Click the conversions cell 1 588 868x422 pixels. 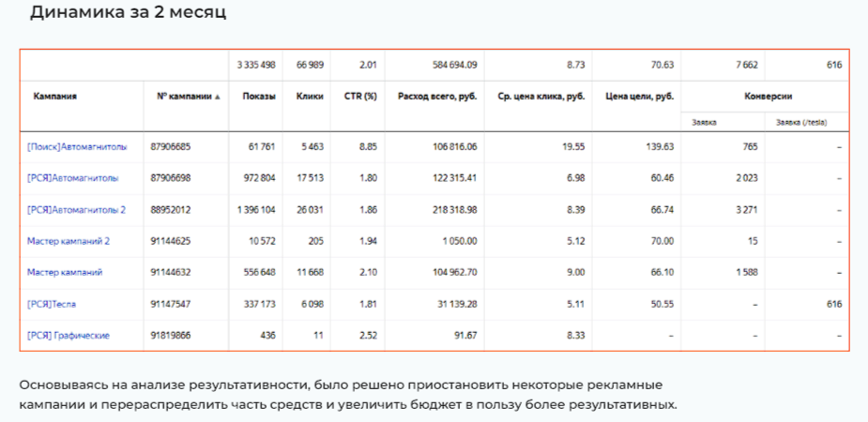coord(747,272)
